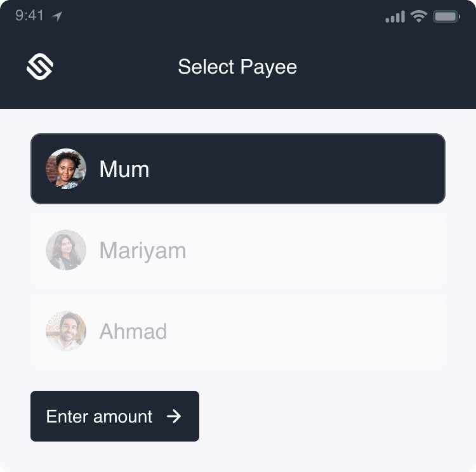Choose the Mariyam name as payee

143,251
